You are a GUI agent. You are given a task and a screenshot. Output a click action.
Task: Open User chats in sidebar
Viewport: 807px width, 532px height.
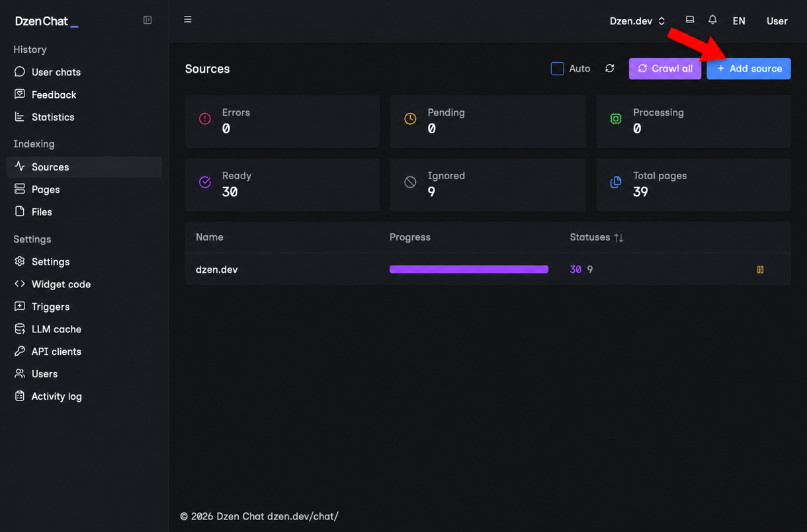(84, 72)
